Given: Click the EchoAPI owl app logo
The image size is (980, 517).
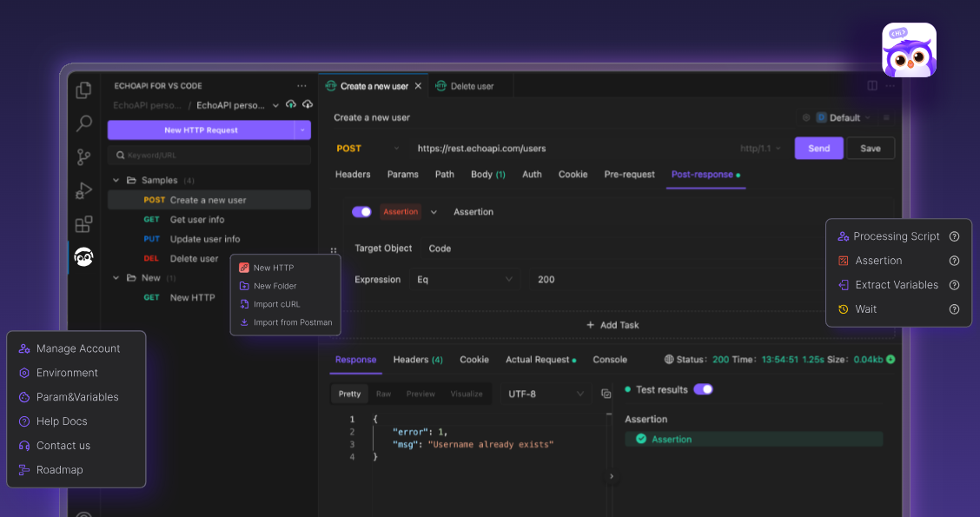Looking at the screenshot, I should click(910, 50).
